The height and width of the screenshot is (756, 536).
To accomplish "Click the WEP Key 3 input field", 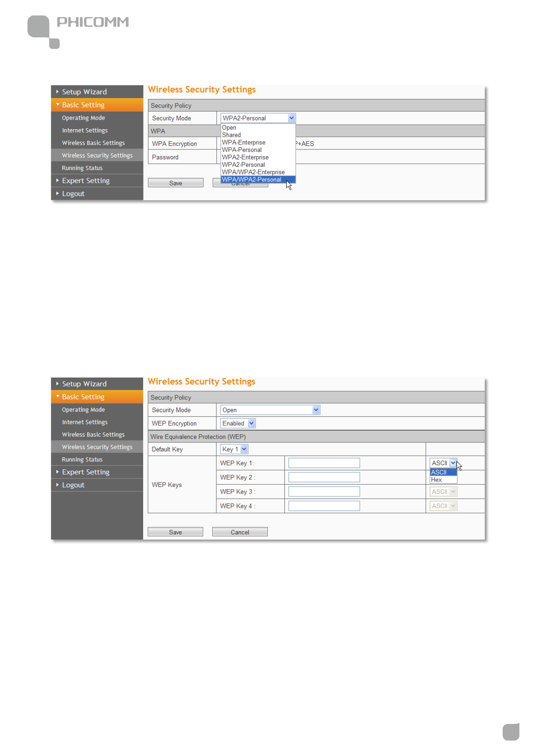I will pyautogui.click(x=324, y=492).
